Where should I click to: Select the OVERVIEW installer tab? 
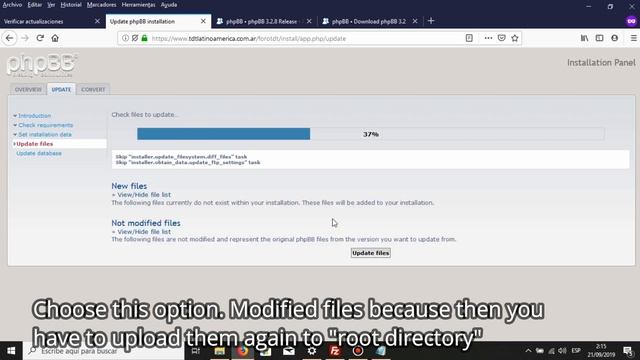(28, 89)
